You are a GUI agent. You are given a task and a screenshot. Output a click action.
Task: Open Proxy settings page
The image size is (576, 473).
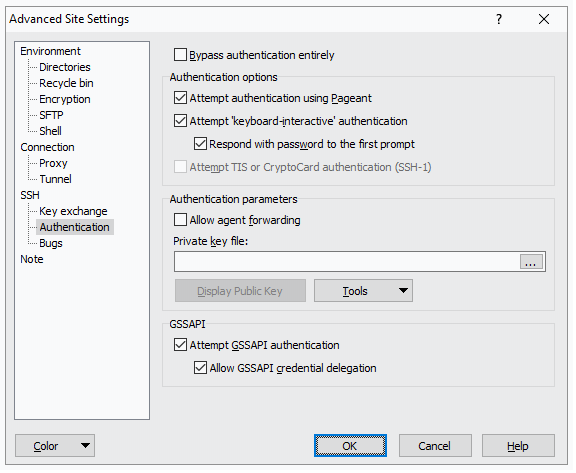click(x=53, y=163)
